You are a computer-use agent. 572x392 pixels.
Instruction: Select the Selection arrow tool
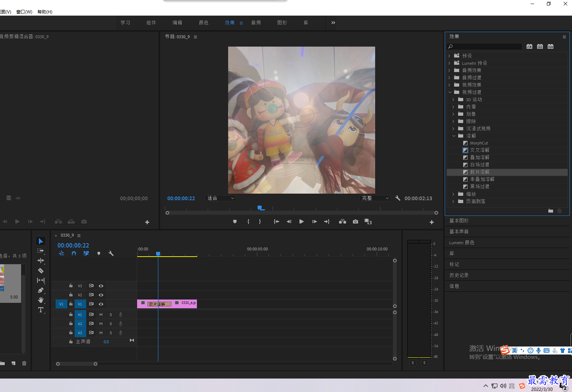(41, 241)
